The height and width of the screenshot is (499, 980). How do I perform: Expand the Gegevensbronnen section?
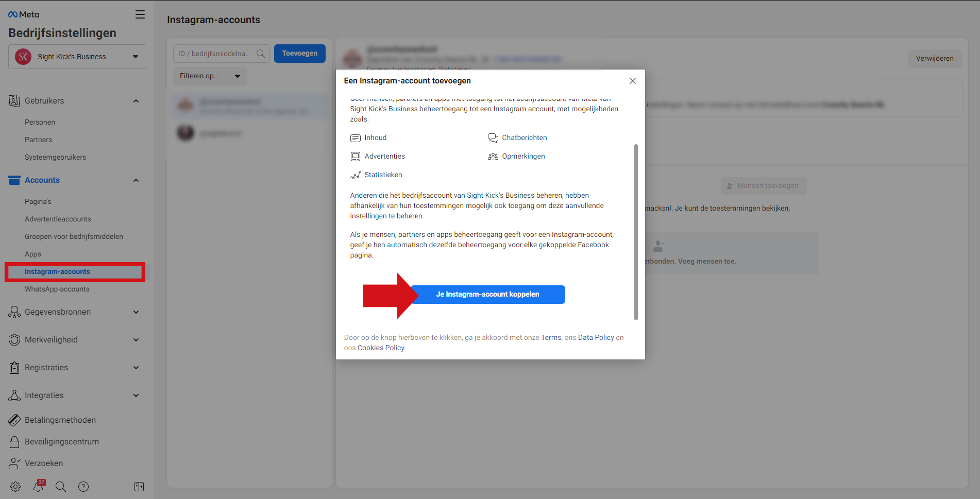click(x=136, y=312)
